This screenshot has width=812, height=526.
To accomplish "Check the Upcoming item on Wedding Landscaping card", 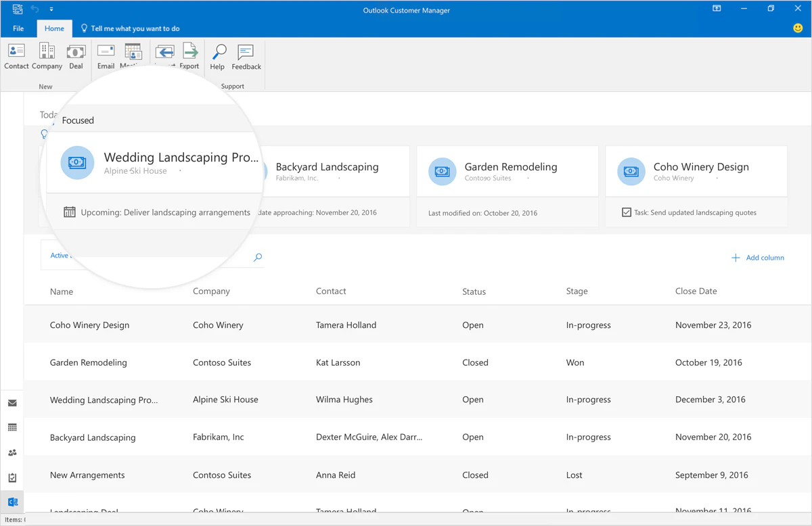I will [70, 212].
